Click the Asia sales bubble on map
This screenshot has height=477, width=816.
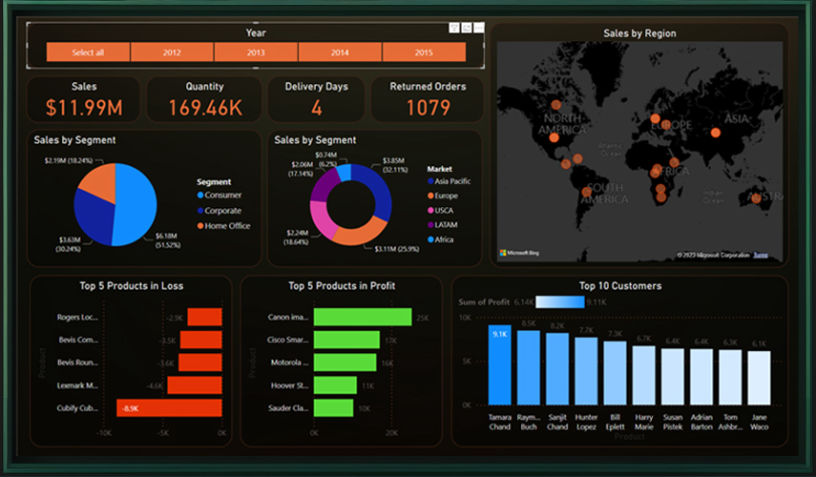[715, 132]
